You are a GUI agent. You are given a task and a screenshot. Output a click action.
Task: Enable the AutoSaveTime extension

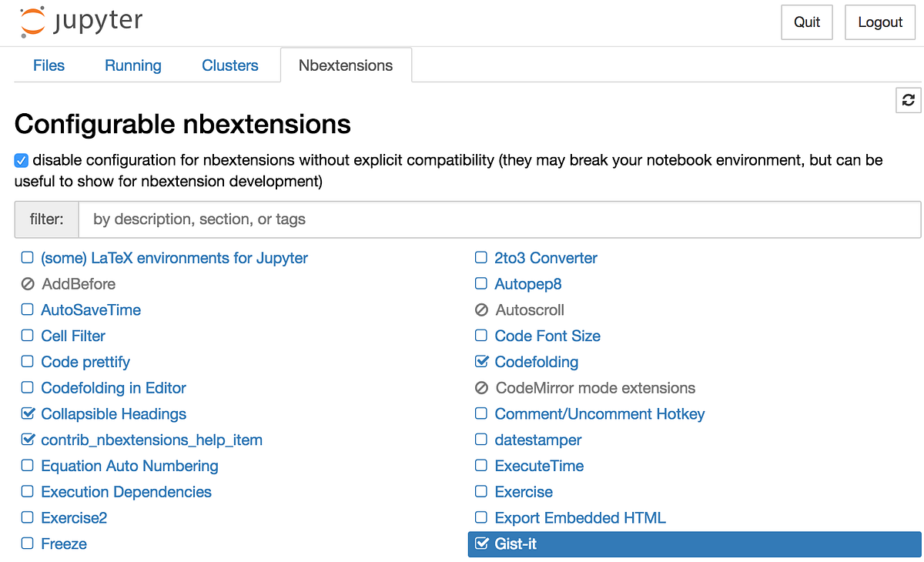click(27, 309)
